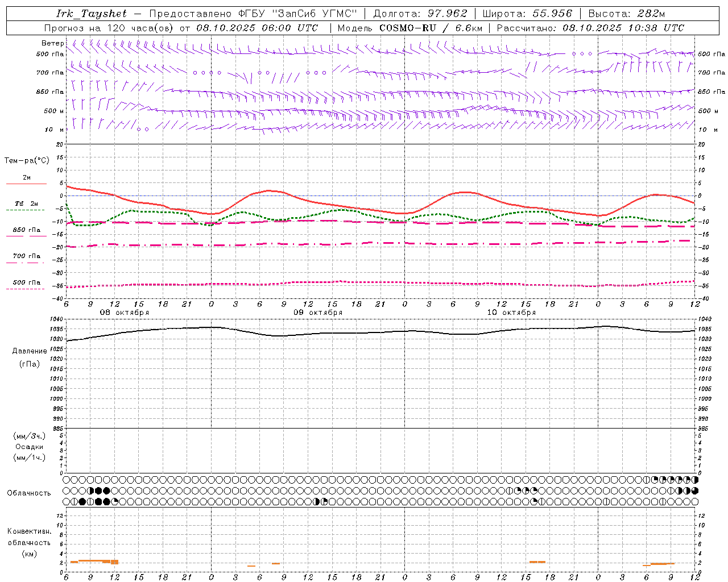Click the Конвективн. convective label
The image size is (728, 582).
click(x=30, y=531)
